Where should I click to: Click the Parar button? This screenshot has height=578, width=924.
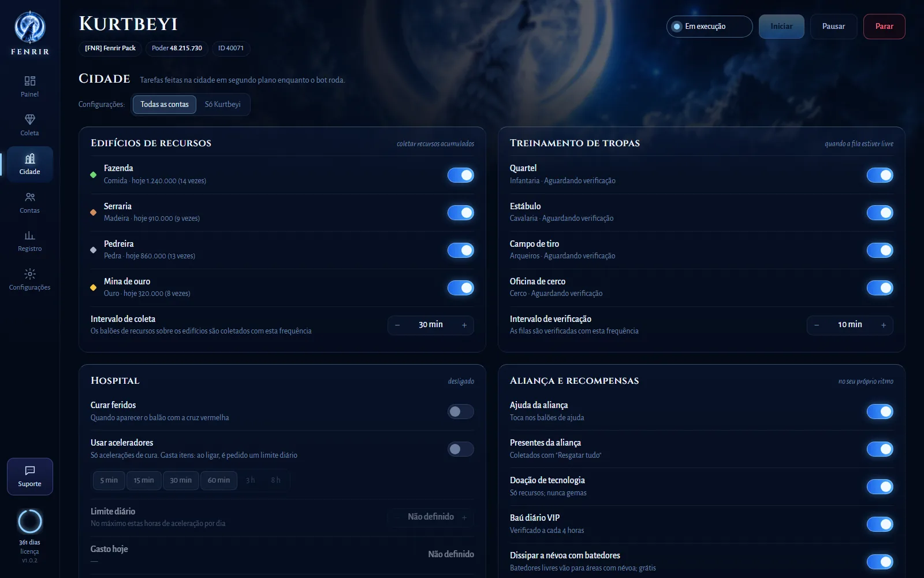884,27
